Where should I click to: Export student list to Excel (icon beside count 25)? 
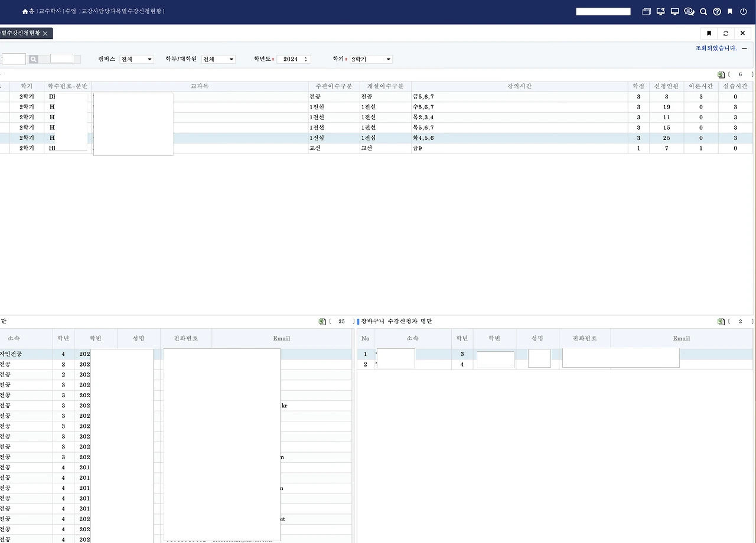(322, 322)
